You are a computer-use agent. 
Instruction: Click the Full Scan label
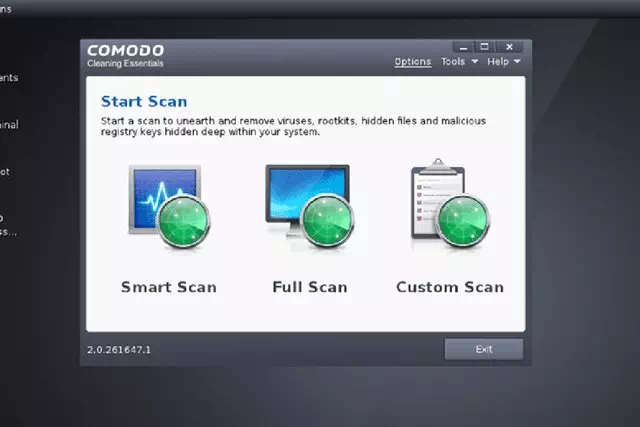(310, 287)
